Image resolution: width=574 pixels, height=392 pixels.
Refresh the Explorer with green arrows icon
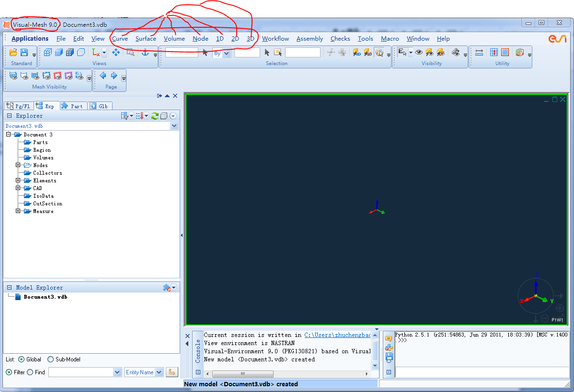[155, 116]
